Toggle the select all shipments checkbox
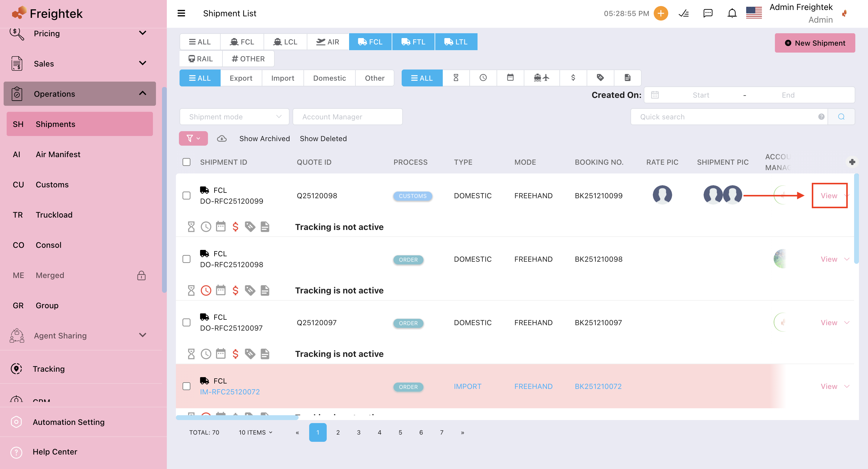This screenshot has height=469, width=868. pos(186,162)
